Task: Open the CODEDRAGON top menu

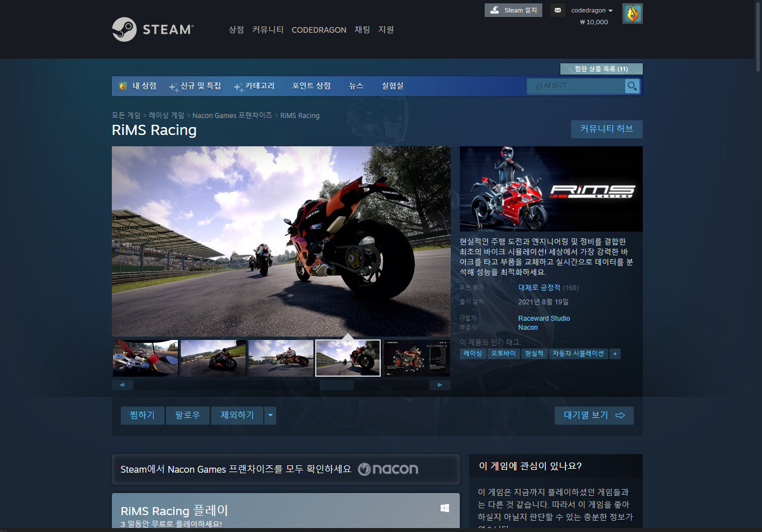Action: pos(319,30)
